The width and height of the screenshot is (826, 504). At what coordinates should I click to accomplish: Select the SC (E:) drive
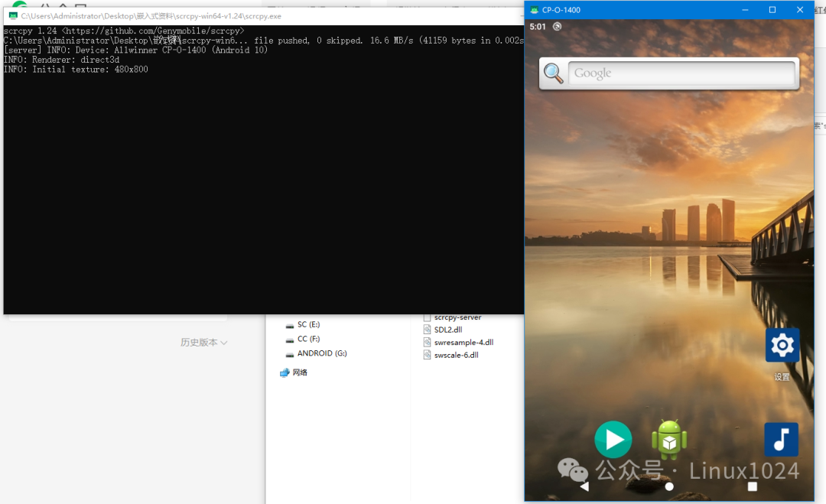point(308,325)
